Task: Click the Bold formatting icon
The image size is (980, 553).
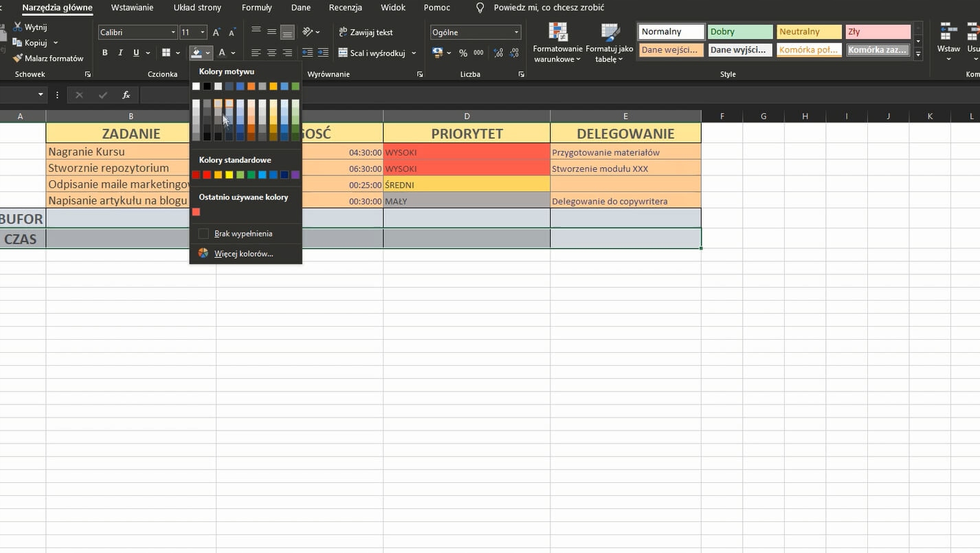Action: click(105, 53)
